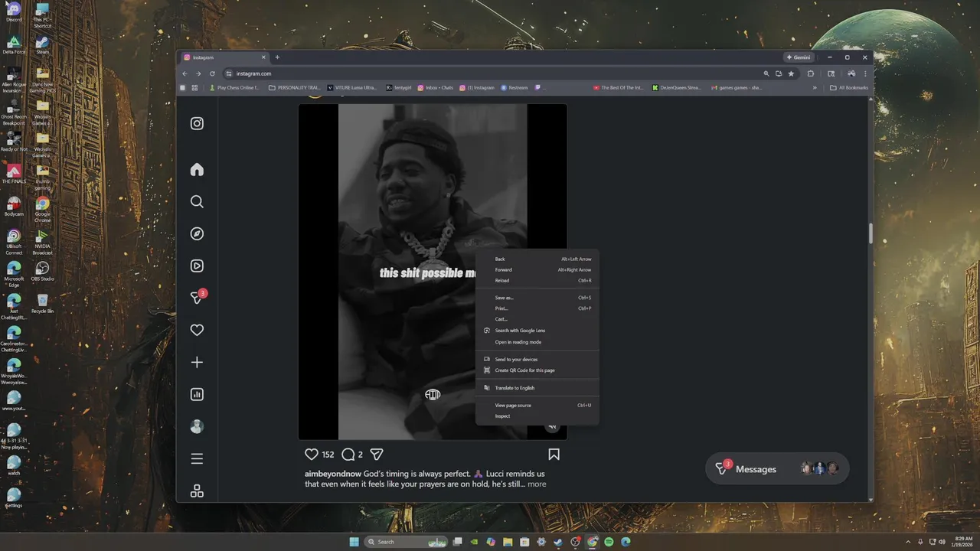Open the NVIDIA Broadcast desktop icon

[43, 242]
